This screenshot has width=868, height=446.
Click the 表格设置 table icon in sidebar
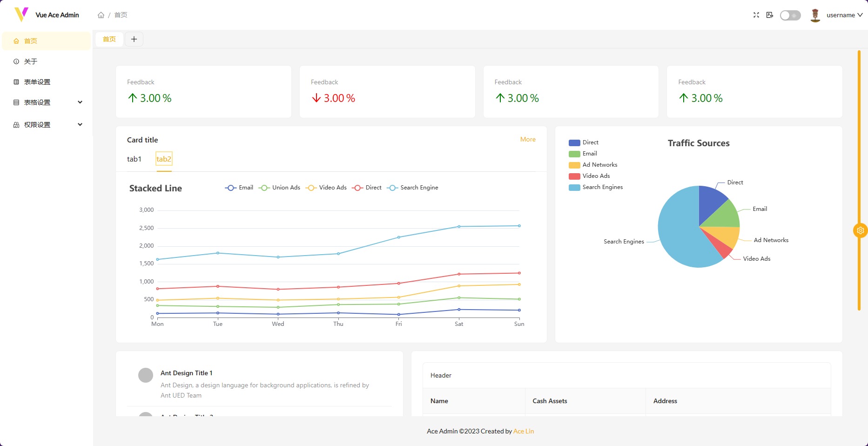click(x=16, y=102)
